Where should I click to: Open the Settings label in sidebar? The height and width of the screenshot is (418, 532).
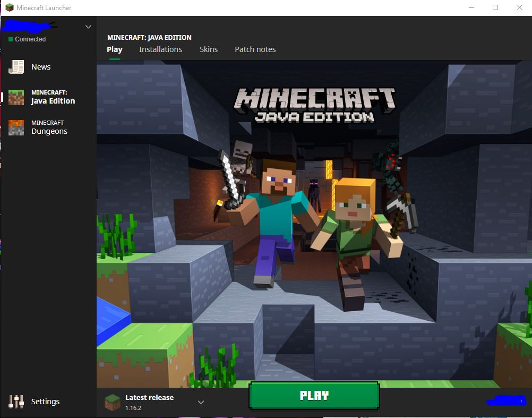point(46,402)
